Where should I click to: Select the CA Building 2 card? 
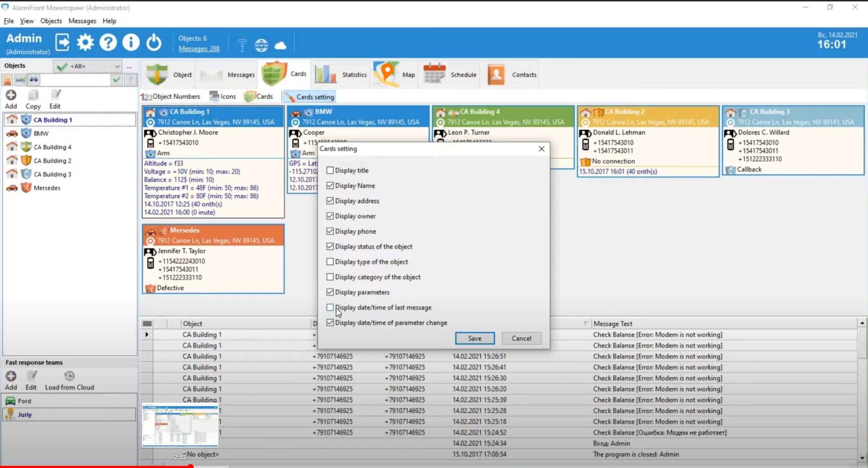tap(648, 141)
